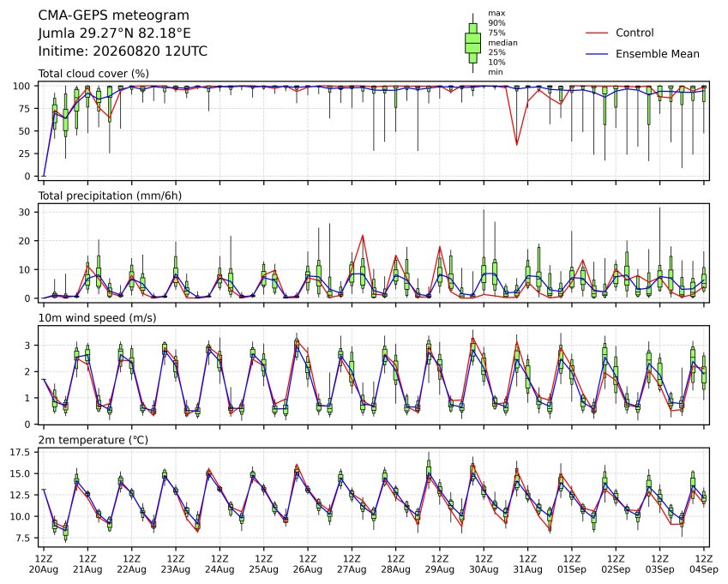Click the control precipitation peak after 27Aug
728x584 pixels.
[363, 236]
